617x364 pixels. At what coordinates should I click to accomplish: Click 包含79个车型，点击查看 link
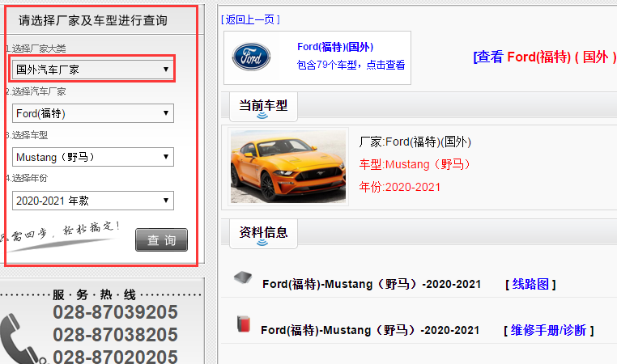point(351,65)
